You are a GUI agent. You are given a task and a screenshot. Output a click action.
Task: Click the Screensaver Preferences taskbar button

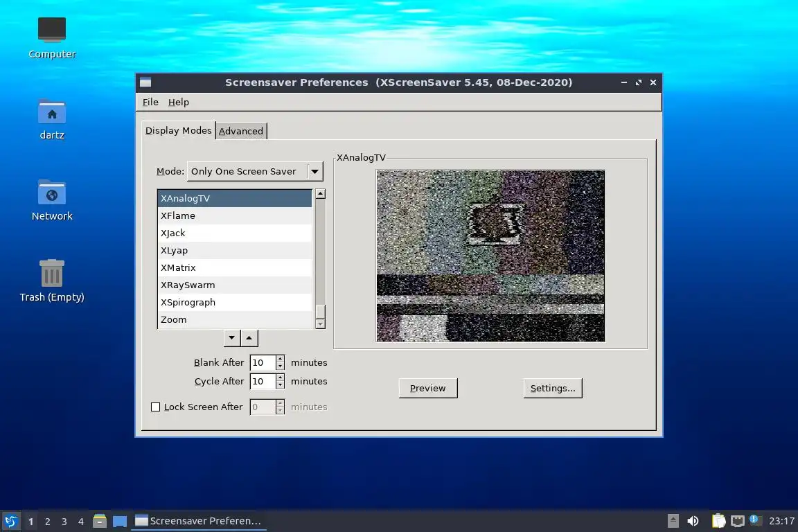coord(199,521)
